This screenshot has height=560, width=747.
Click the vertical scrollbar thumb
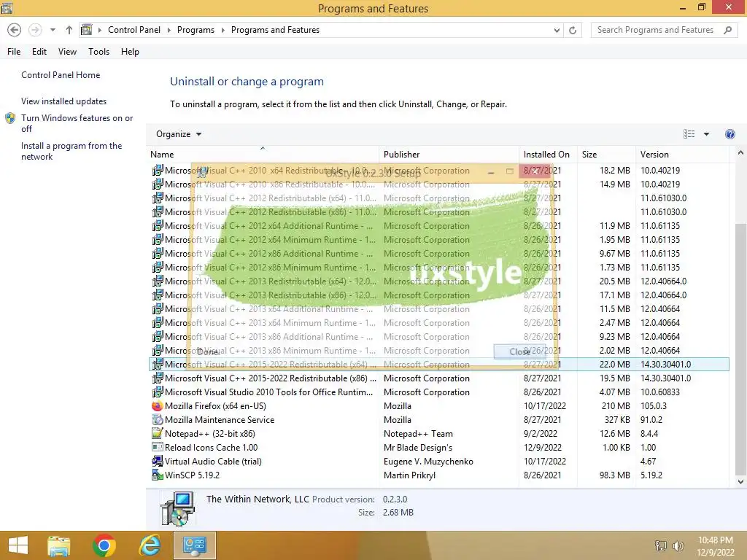click(740, 349)
